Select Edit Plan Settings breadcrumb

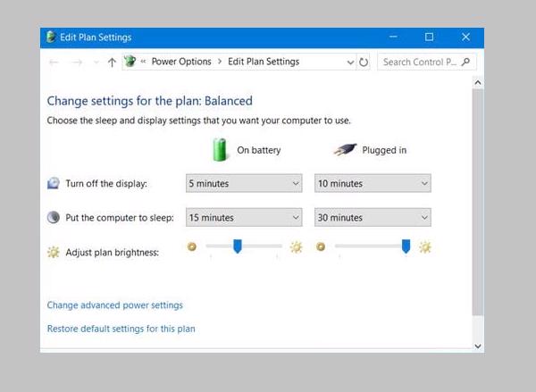click(263, 62)
